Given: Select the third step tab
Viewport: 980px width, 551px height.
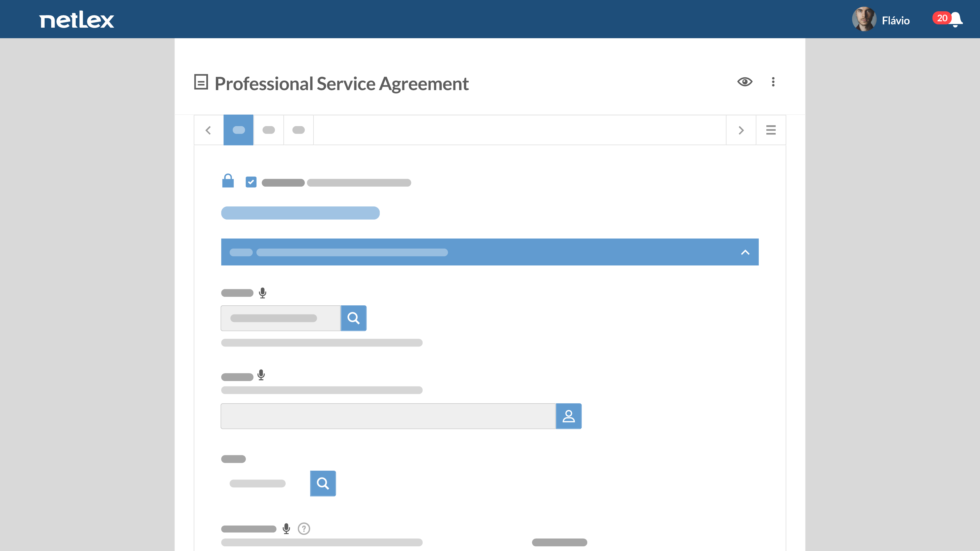Looking at the screenshot, I should pyautogui.click(x=299, y=130).
